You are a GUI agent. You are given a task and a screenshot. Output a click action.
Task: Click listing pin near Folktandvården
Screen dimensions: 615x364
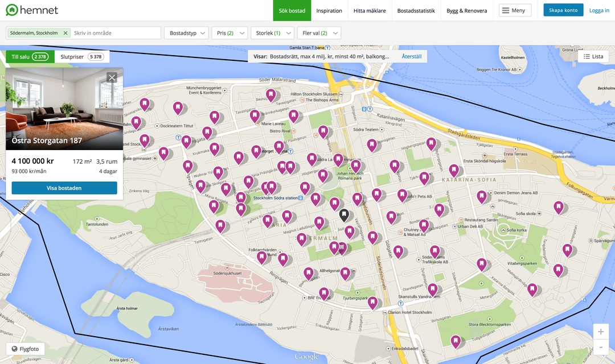pos(261,257)
